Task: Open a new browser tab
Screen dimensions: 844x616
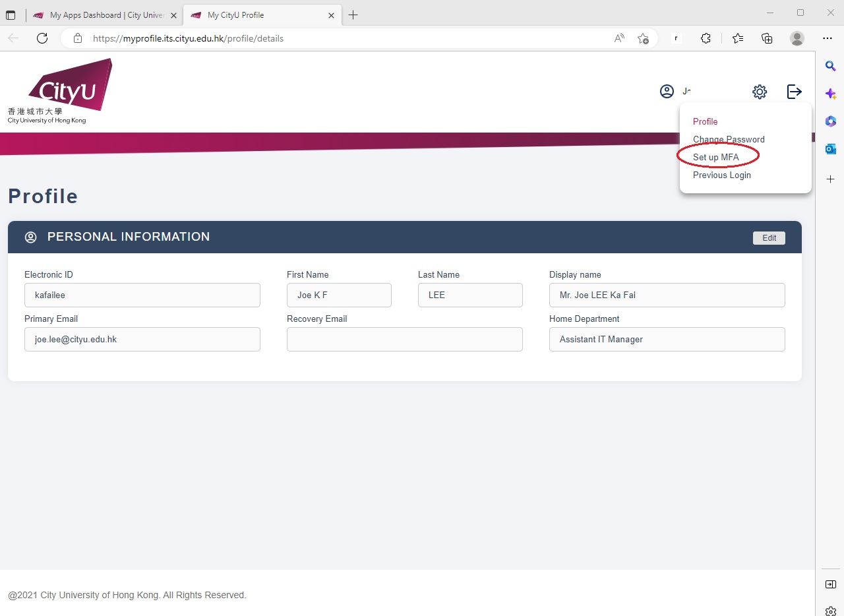Action: click(353, 15)
